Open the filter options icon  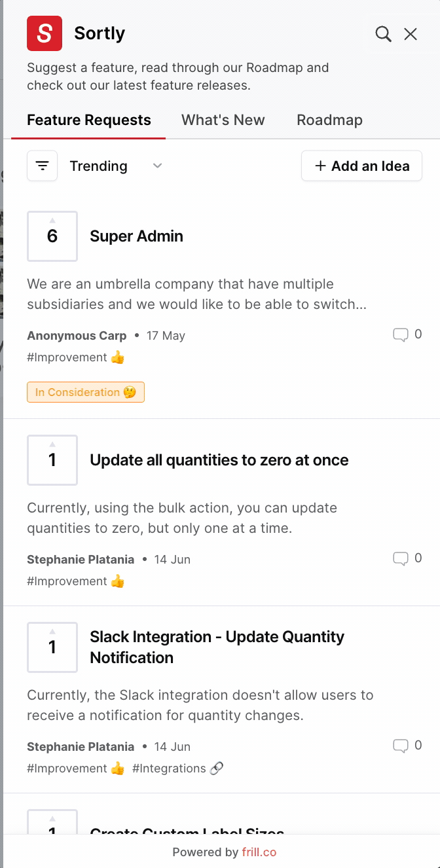tap(43, 166)
